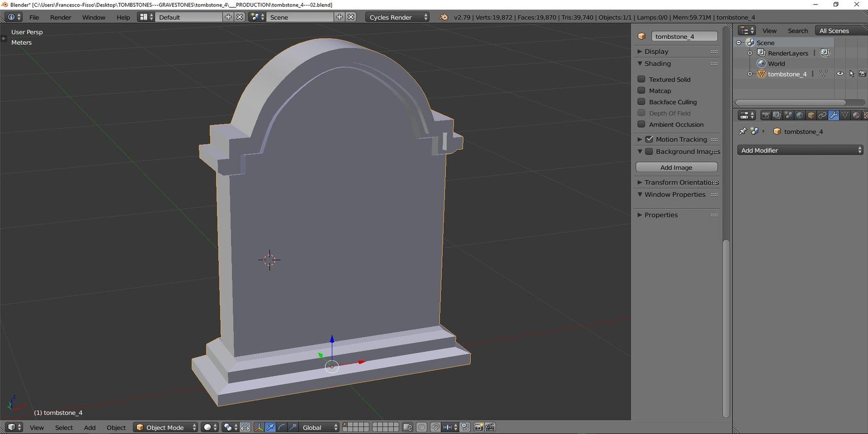Open the Render properties tab camera icon
Screen dimensions: 868x434
pos(765,115)
